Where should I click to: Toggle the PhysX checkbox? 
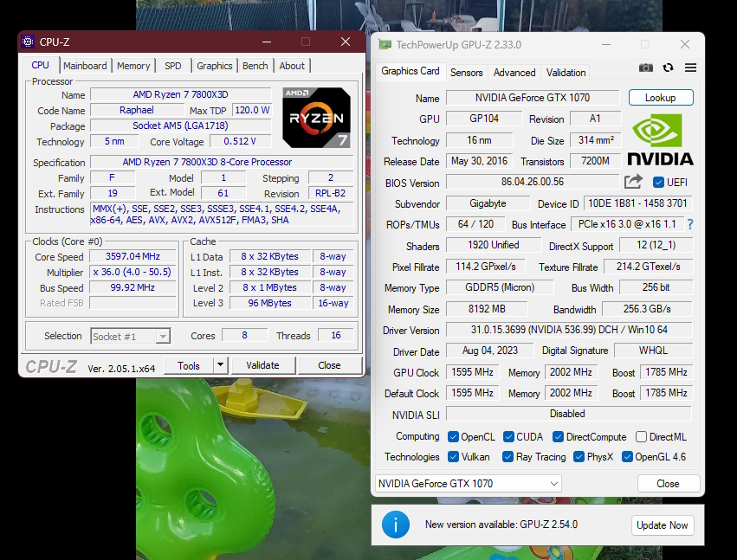[579, 457]
